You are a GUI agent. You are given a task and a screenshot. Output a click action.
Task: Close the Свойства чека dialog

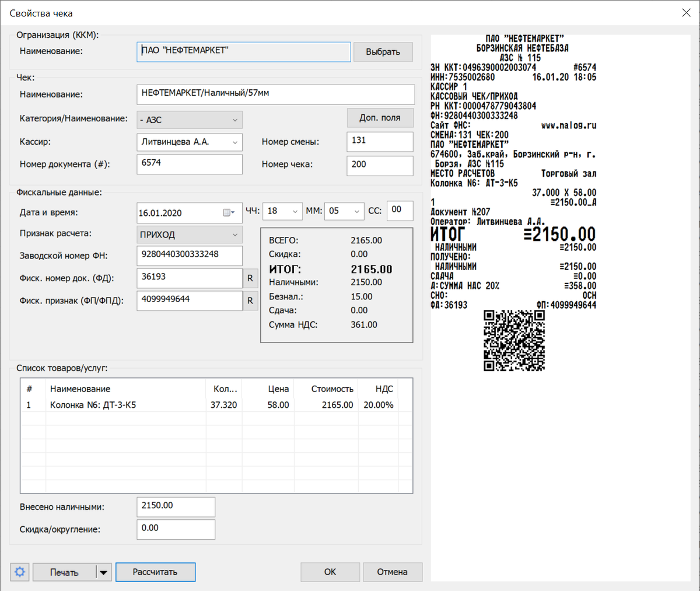click(687, 13)
